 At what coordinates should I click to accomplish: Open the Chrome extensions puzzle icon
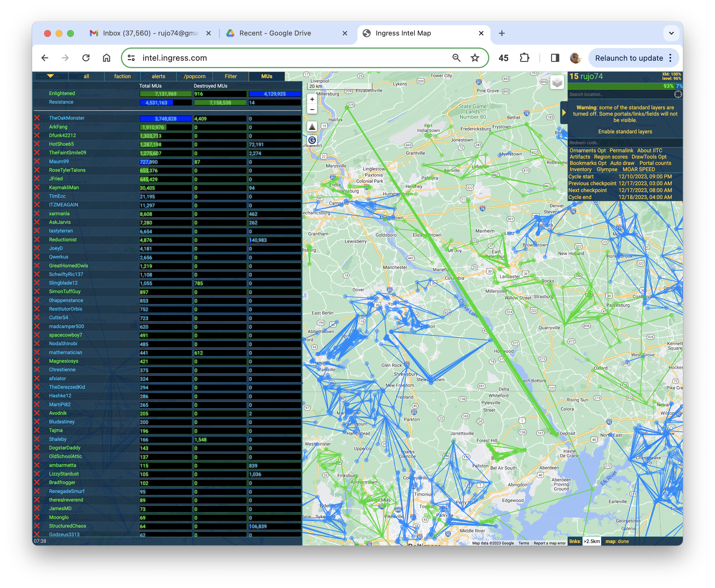524,58
